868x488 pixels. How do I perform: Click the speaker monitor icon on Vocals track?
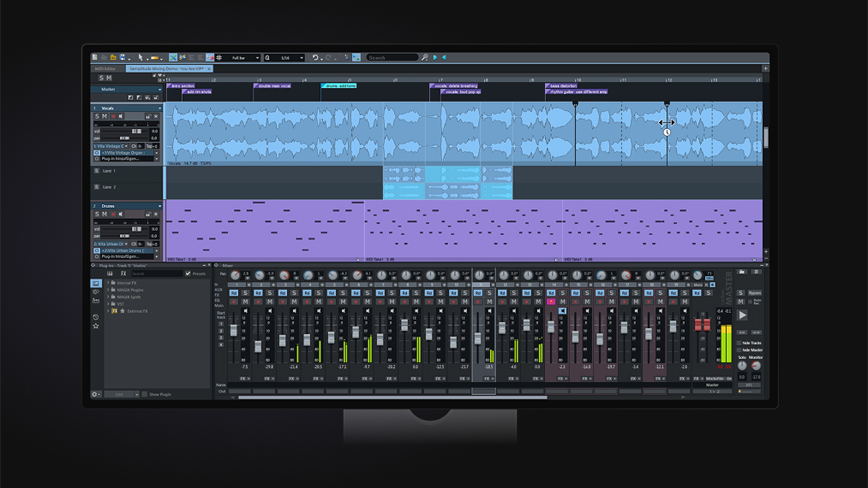click(121, 117)
